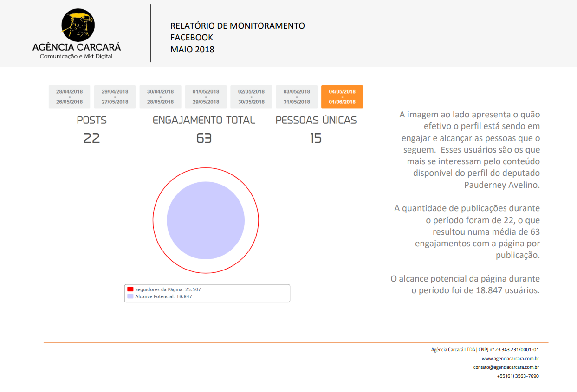Screen dimensions: 577x392
Task: Click the 'Alcance Potencial: 18.847' legend text
Action: (163, 296)
